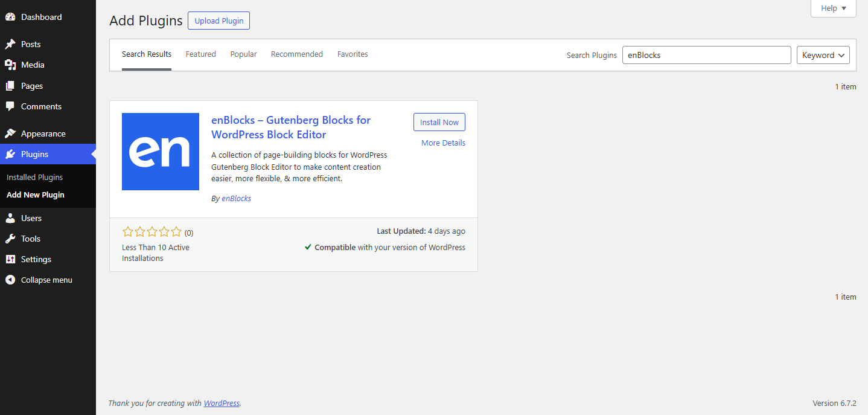Click the Media icon in sidebar
Screen dimensions: 868x415
tap(10, 65)
